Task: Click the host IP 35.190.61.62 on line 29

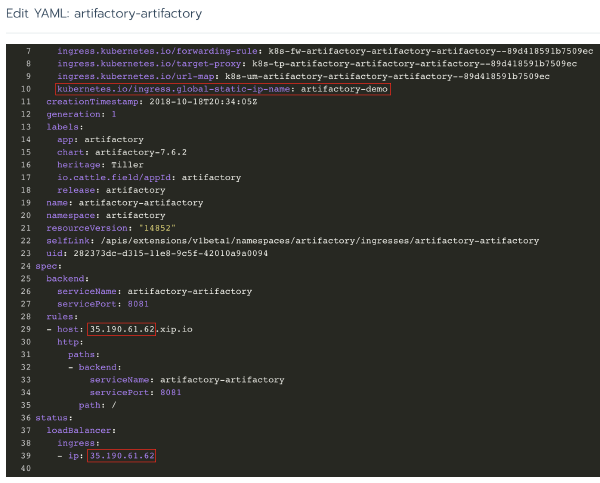Action: pyautogui.click(x=122, y=329)
